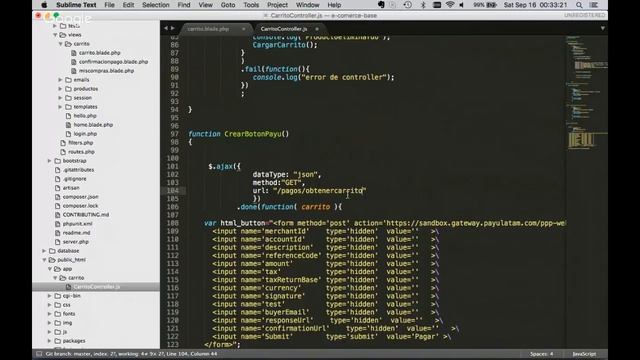640x360 pixels.
Task: Open CONTRIBUTING.md file
Action: pyautogui.click(x=86, y=215)
